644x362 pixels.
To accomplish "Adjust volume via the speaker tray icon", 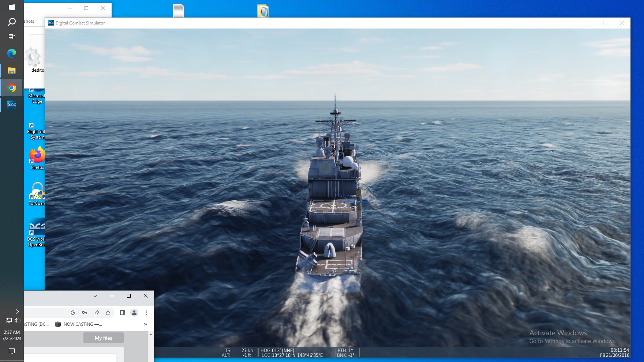I will click(x=17, y=320).
